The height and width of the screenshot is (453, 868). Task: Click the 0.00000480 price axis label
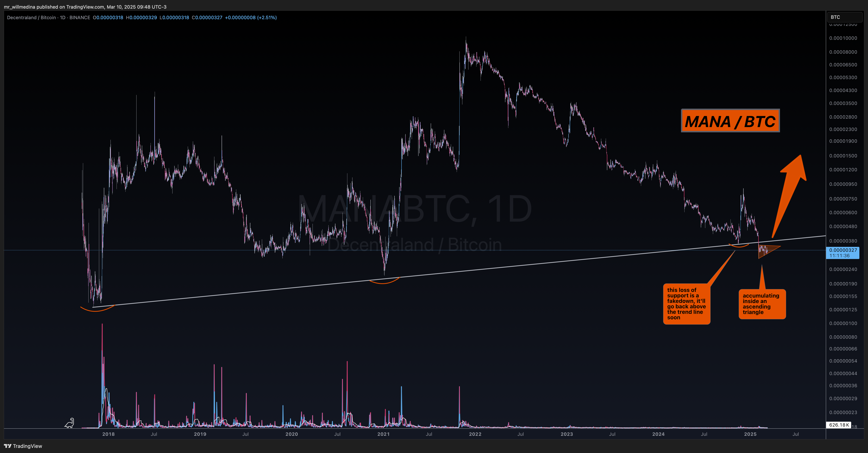click(x=843, y=226)
